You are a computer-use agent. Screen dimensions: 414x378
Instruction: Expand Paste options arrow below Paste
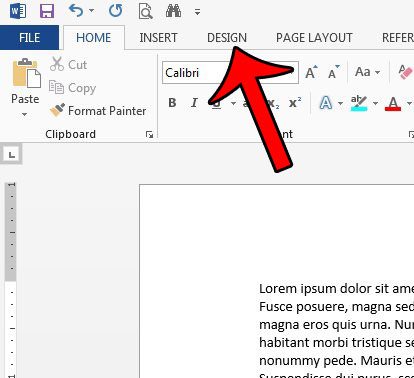(x=24, y=114)
